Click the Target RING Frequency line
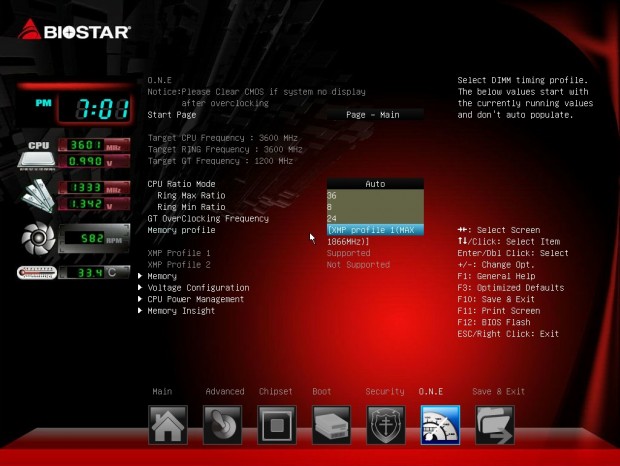This screenshot has width=620, height=466. 225,149
